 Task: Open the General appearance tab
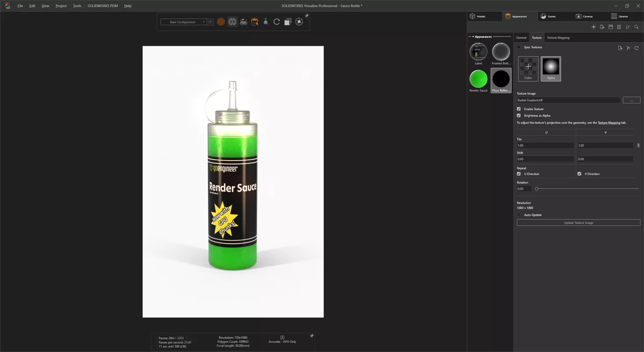point(521,38)
